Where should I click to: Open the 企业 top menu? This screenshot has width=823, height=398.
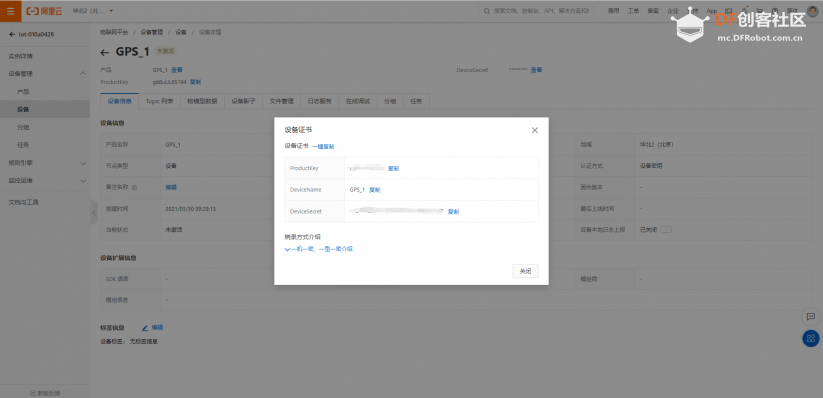(x=672, y=11)
